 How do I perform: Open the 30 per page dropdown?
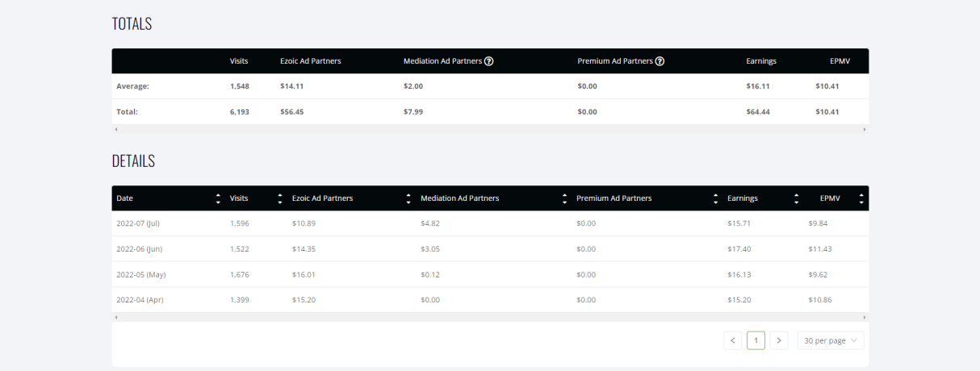click(x=831, y=340)
